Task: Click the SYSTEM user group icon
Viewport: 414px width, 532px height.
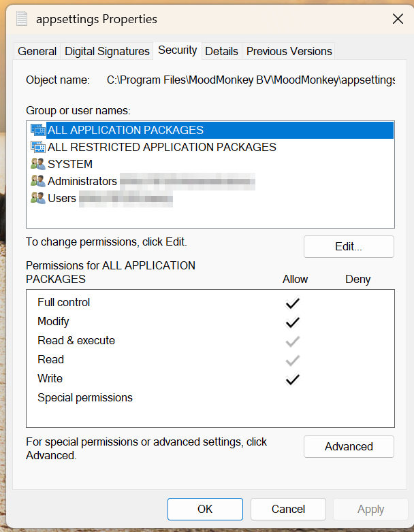Action: pos(38,164)
